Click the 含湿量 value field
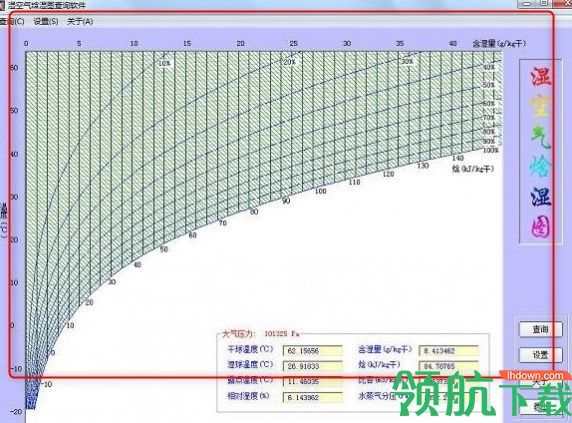 [x=449, y=351]
